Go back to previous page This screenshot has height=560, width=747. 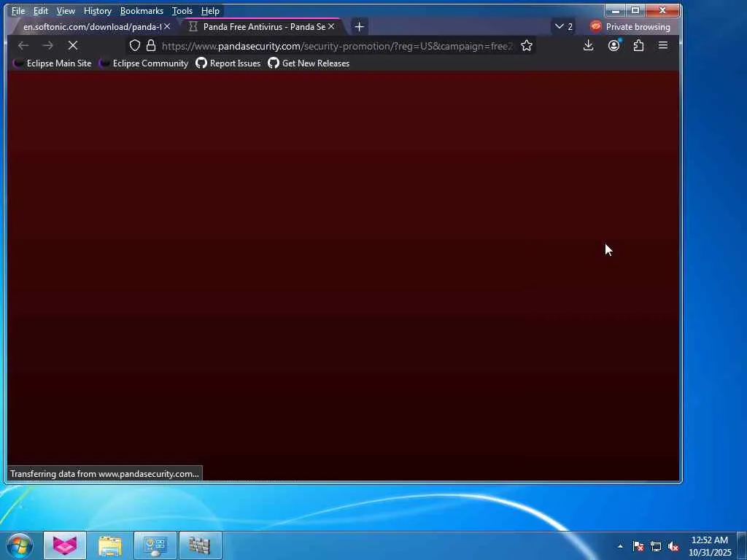click(x=23, y=45)
